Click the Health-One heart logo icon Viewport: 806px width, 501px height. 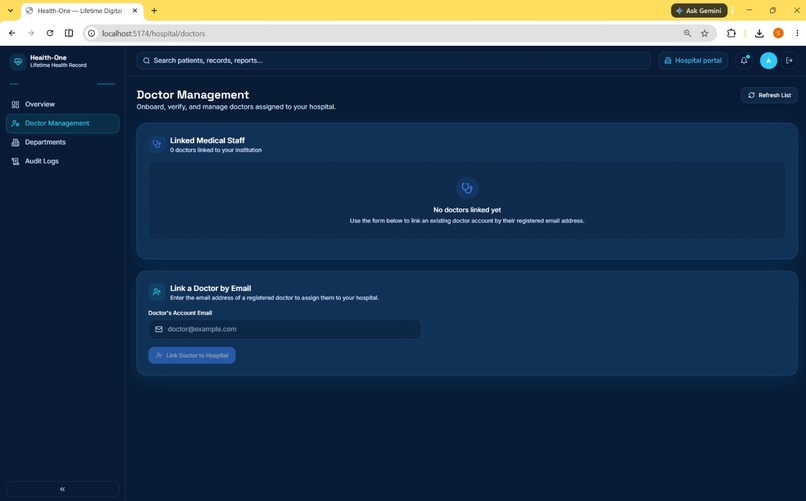point(18,62)
